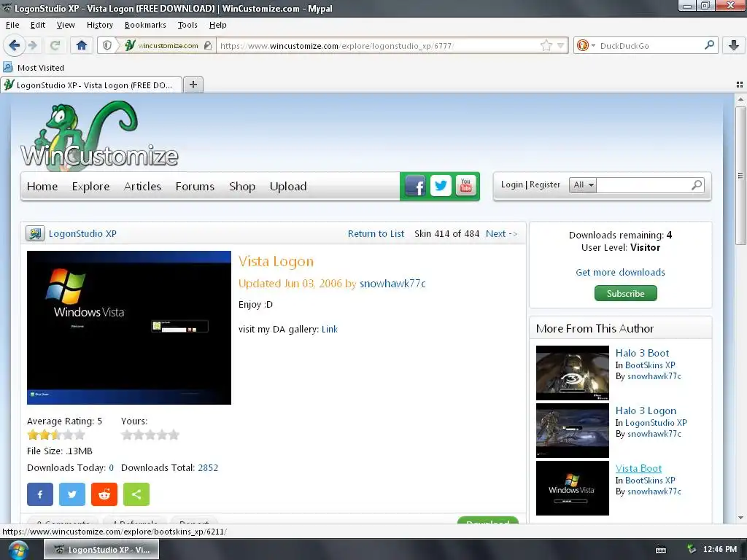
Task: Click the green general share icon
Action: (136, 494)
